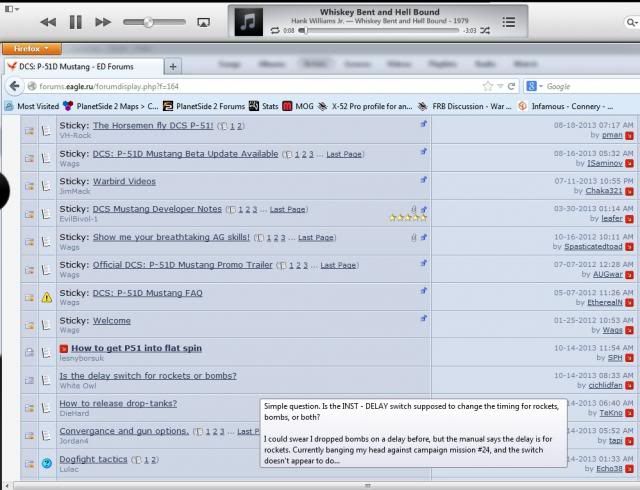Skip to the next song
This screenshot has height=490, width=640.
tap(103, 21)
